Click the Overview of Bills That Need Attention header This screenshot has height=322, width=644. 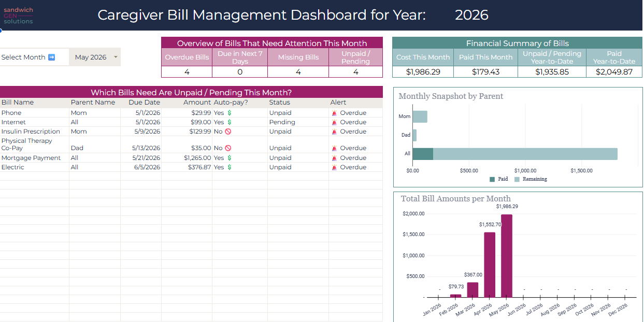pos(272,43)
